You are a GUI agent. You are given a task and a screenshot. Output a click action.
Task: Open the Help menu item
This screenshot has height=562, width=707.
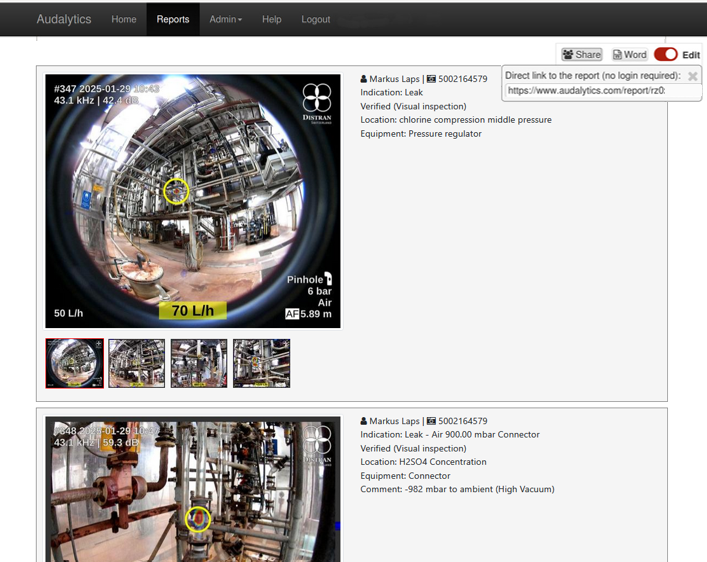point(271,19)
